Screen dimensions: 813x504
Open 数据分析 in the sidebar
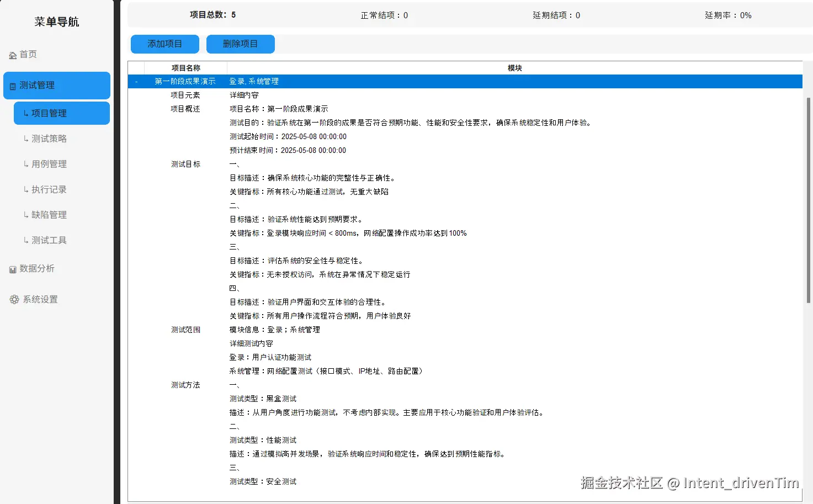click(37, 268)
